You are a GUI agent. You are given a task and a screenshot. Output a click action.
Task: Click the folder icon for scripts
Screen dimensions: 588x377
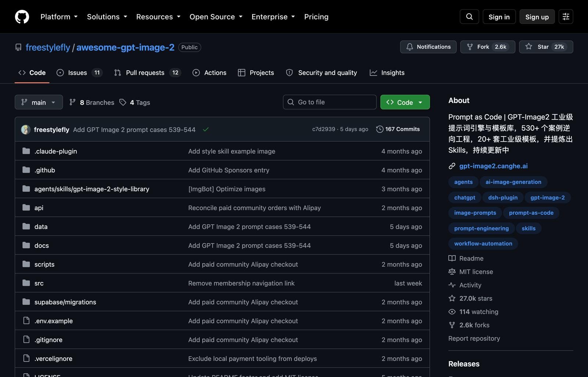click(x=26, y=264)
